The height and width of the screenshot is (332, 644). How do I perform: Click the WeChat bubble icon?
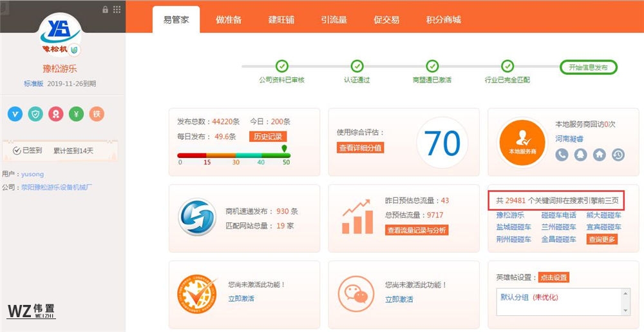pyautogui.click(x=356, y=293)
